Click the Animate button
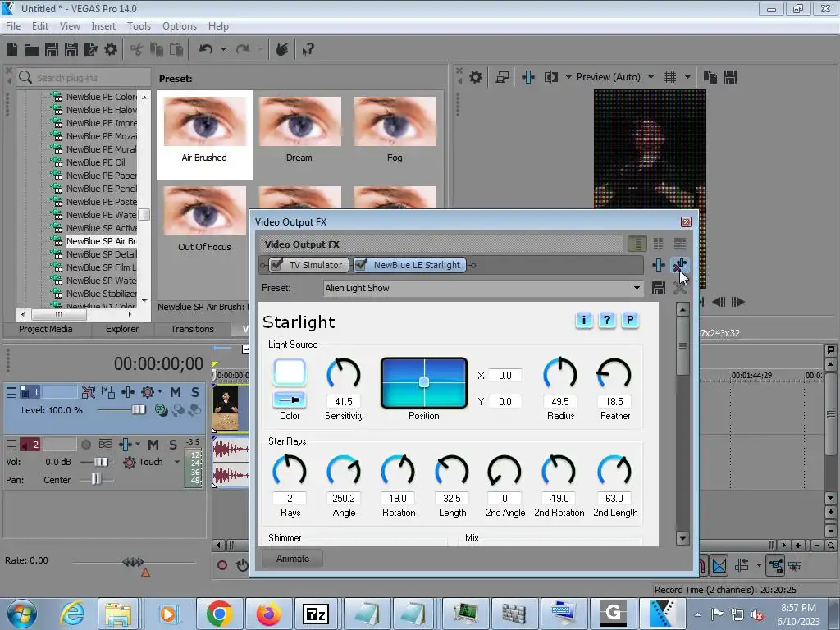Viewport: 840px width, 630px height. point(293,559)
